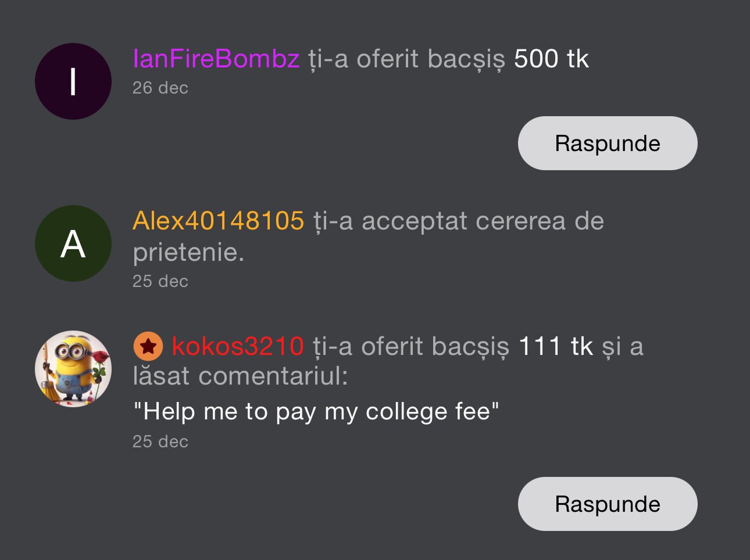Open IanFireBombz's profile via the username
This screenshot has height=560, width=750.
point(216,59)
